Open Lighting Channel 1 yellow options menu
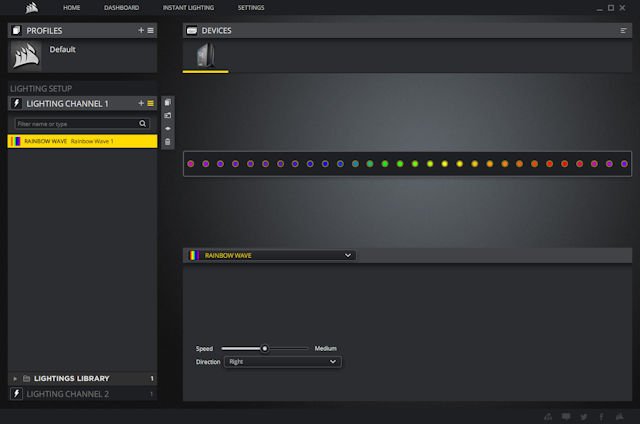The image size is (640, 424). pos(151,104)
